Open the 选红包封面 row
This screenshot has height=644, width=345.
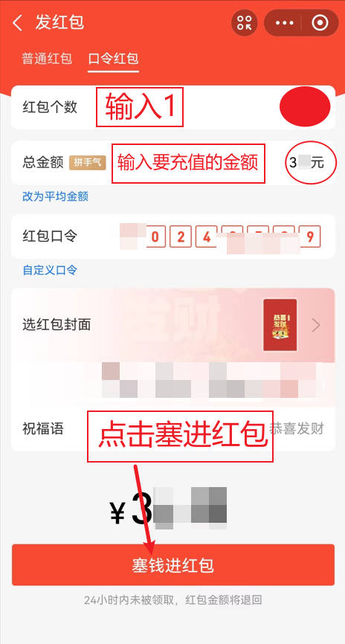[173, 325]
